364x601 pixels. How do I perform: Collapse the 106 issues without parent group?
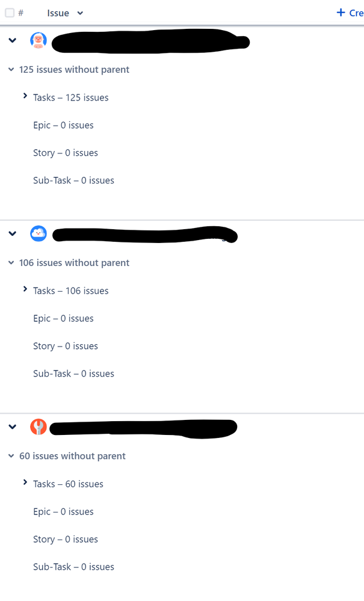[x=11, y=262]
